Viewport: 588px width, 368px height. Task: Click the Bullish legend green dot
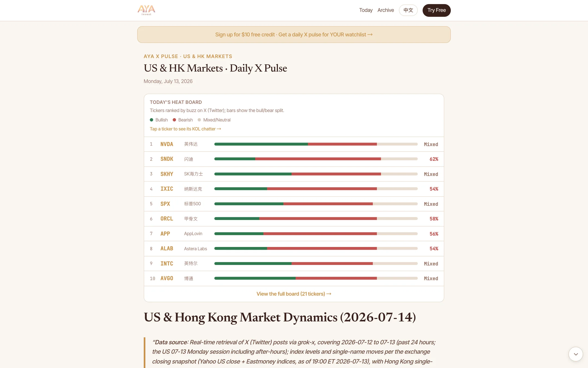click(152, 120)
